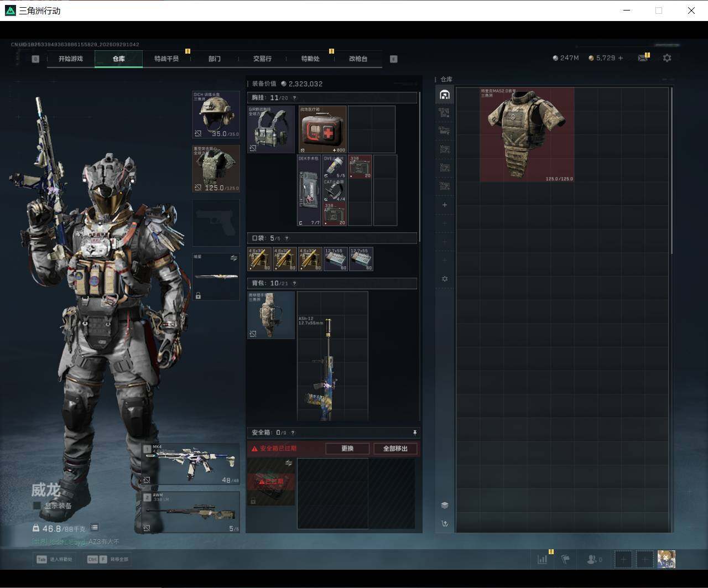
Task: Add a warehouse page with the bright plus icon
Action: [444, 205]
